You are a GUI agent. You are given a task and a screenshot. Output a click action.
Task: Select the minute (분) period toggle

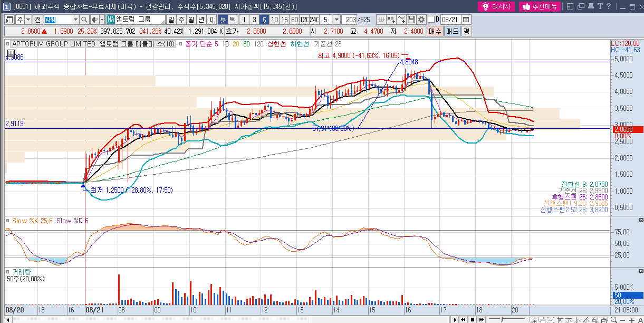[x=223, y=20]
